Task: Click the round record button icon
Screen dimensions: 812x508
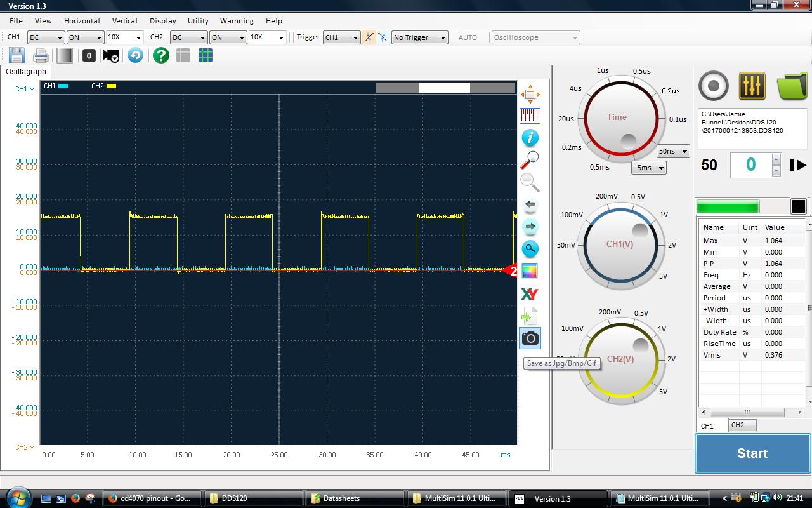Action: [x=714, y=86]
